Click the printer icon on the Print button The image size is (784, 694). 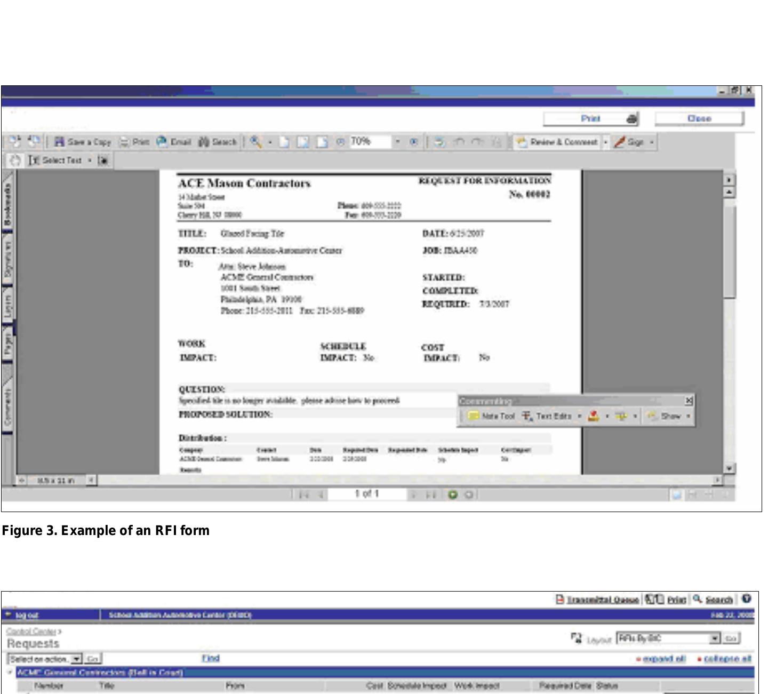[x=631, y=119]
